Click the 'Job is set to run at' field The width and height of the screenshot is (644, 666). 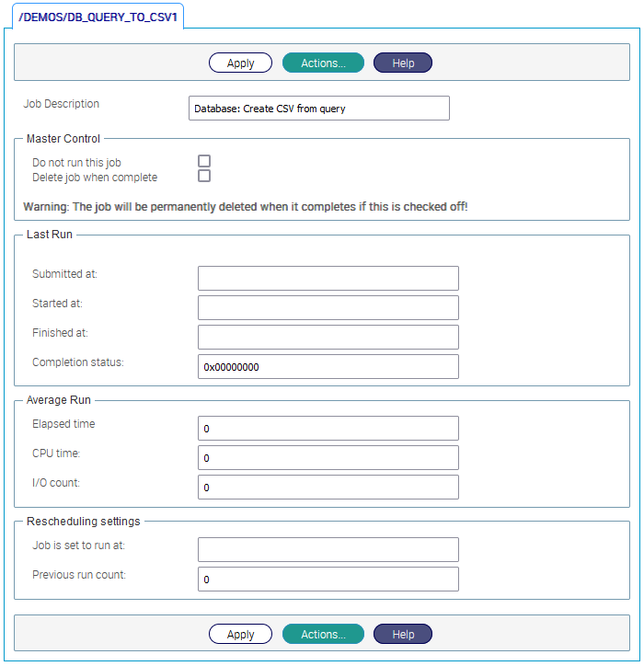(328, 549)
